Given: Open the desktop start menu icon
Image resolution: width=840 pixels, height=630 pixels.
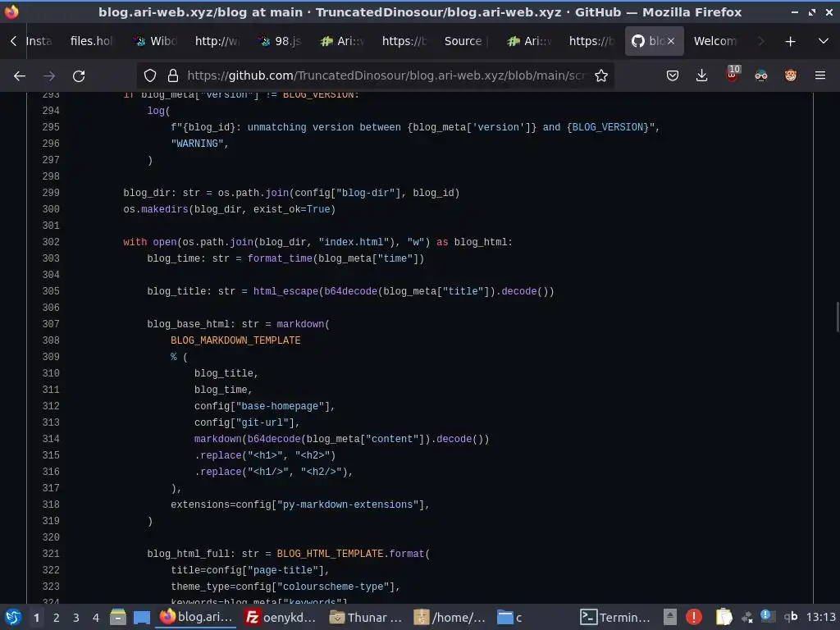Looking at the screenshot, I should click(13, 618).
